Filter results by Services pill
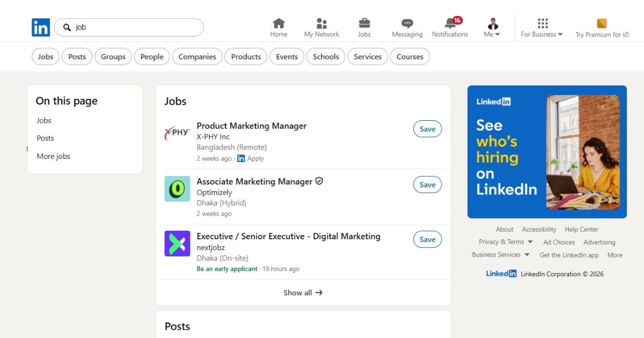The height and width of the screenshot is (338, 644). tap(368, 56)
